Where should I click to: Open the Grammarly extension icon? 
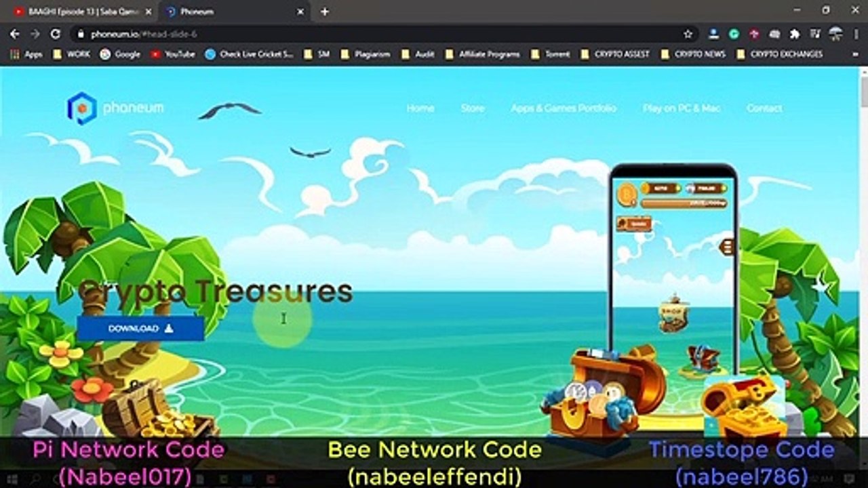[734, 34]
